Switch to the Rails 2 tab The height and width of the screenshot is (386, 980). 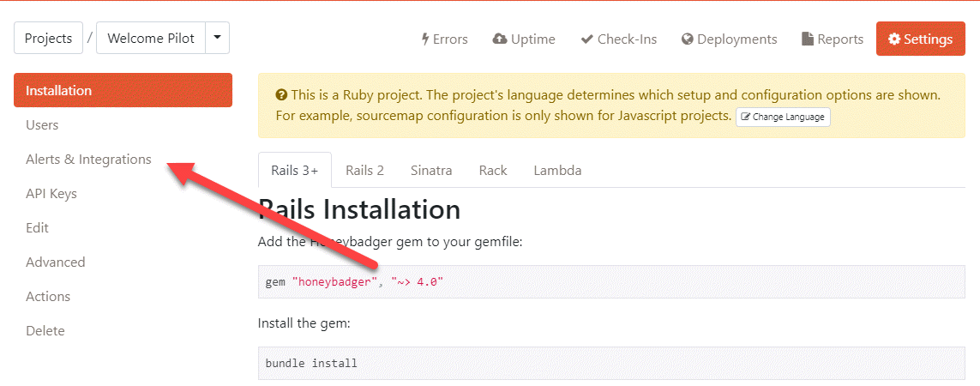364,170
